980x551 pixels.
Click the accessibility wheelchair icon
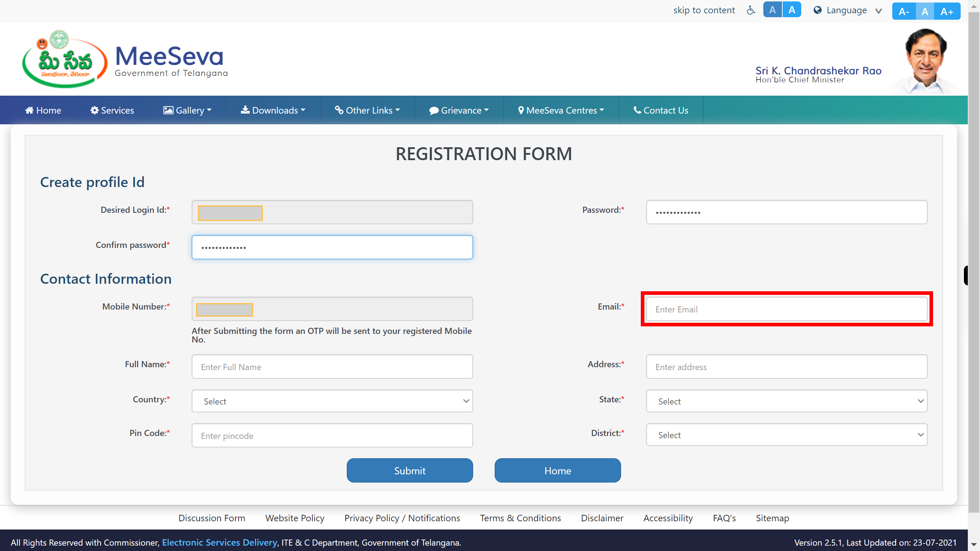click(751, 10)
